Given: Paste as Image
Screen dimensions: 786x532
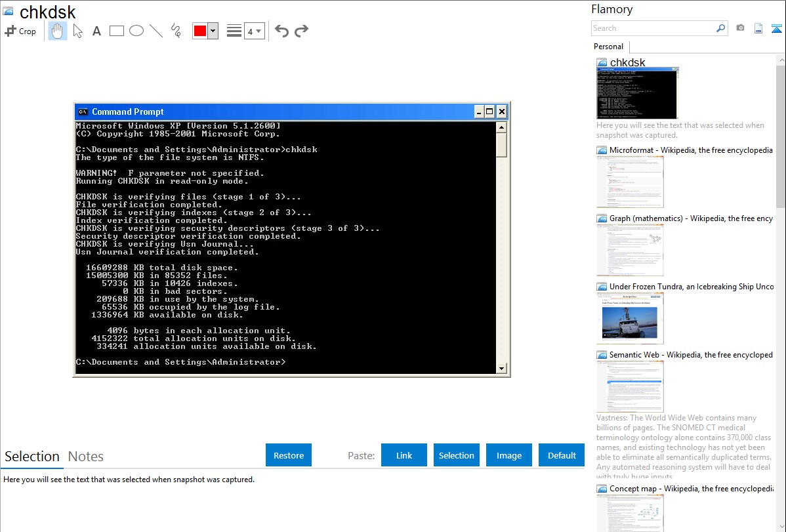Looking at the screenshot, I should click(508, 455).
